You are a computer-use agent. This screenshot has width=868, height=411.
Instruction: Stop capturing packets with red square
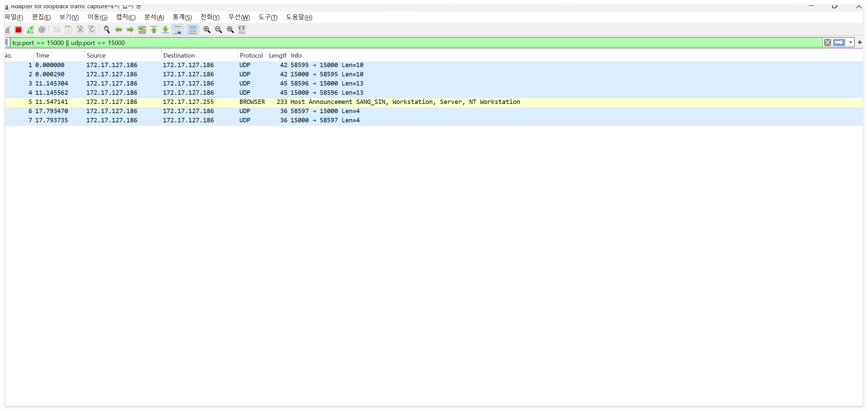(x=18, y=30)
